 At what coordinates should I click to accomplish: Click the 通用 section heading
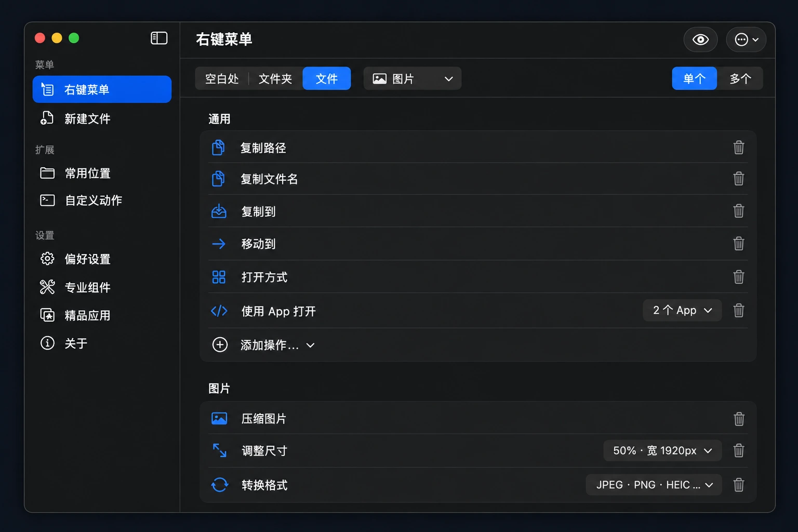(x=219, y=119)
